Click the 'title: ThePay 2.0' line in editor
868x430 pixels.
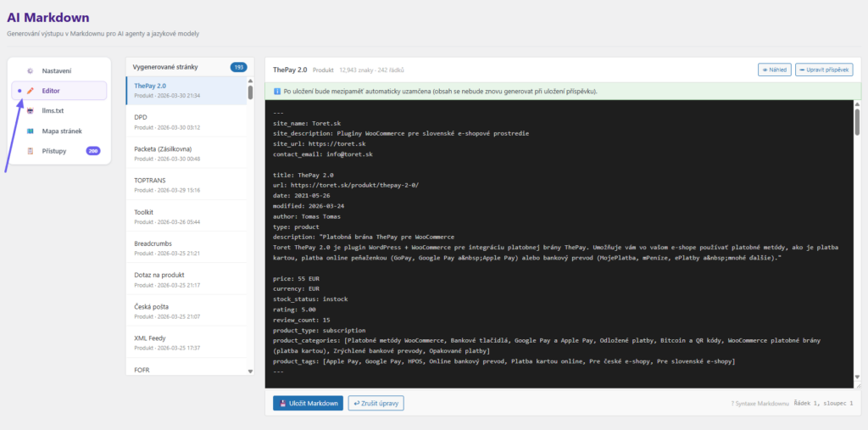tap(303, 175)
